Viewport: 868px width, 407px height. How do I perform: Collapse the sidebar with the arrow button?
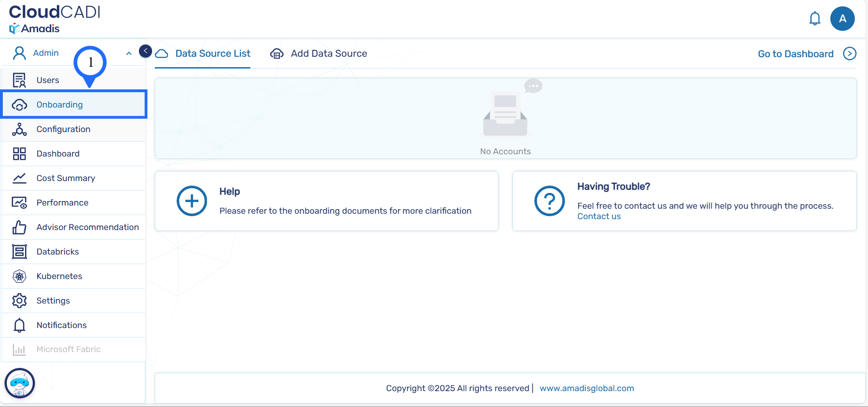pos(145,51)
